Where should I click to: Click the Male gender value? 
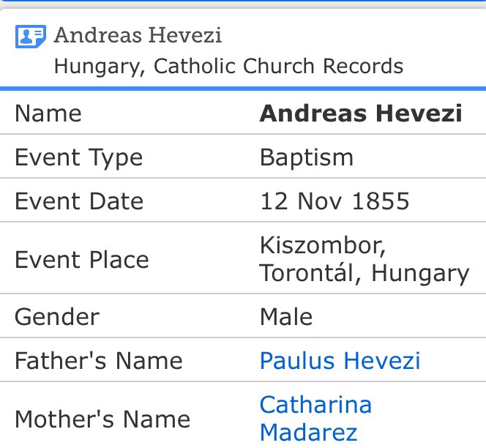pos(285,317)
